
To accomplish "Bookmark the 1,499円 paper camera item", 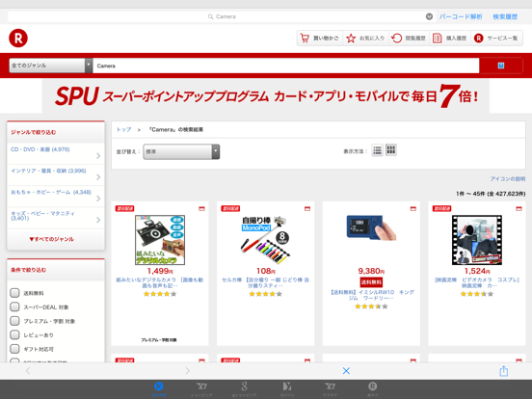I will click(201, 209).
